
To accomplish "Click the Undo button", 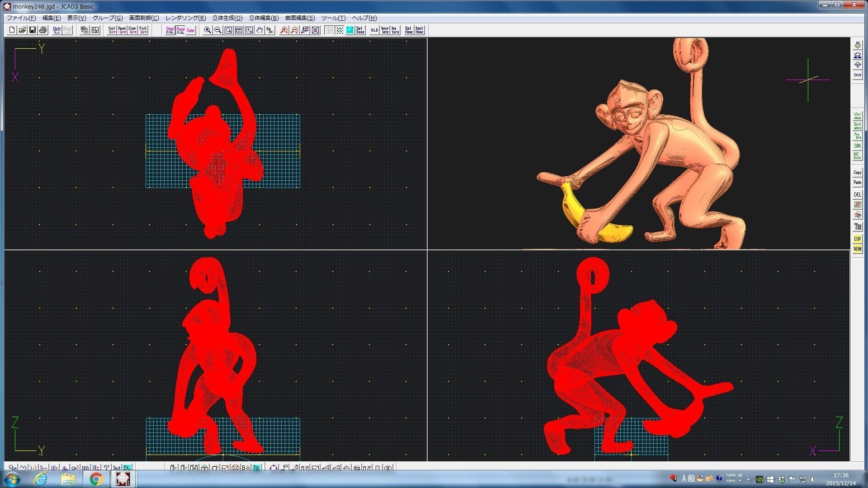I will tap(57, 30).
